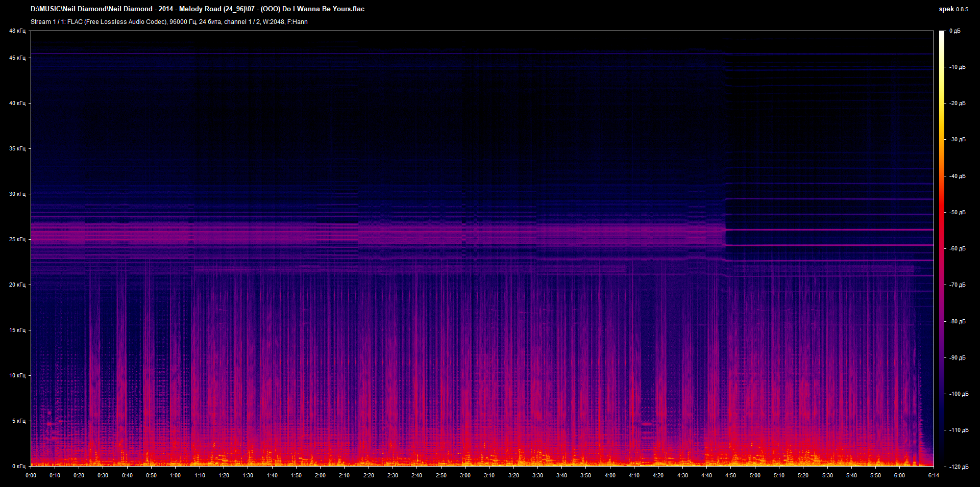This screenshot has height=487, width=980.
Task: Click the 48 кГц frequency axis label
Action: (x=17, y=31)
